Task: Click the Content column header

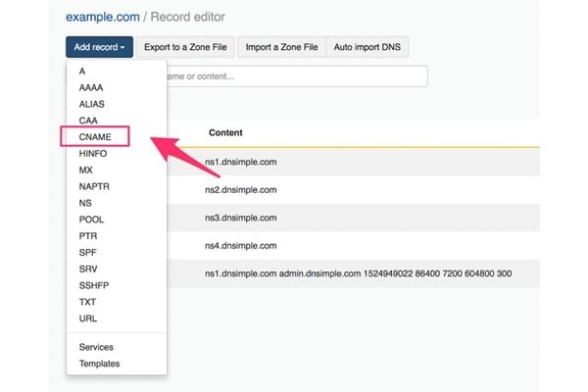Action: 225,132
